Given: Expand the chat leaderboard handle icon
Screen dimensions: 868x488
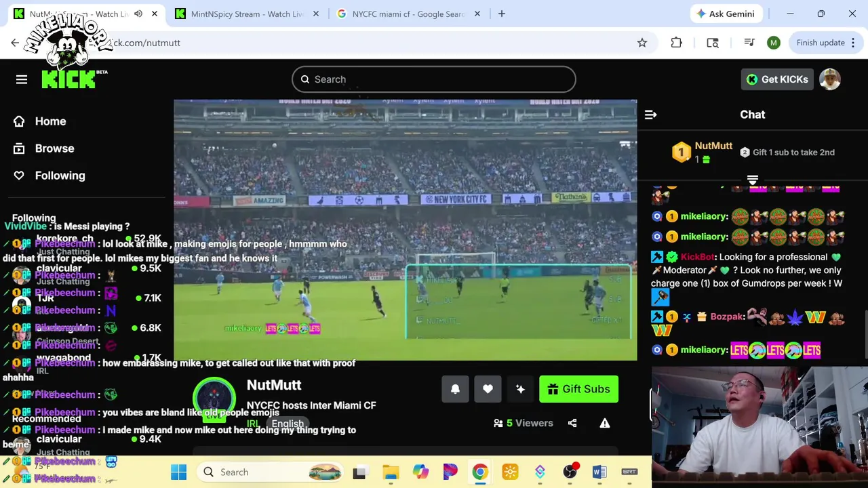Looking at the screenshot, I should [x=752, y=180].
